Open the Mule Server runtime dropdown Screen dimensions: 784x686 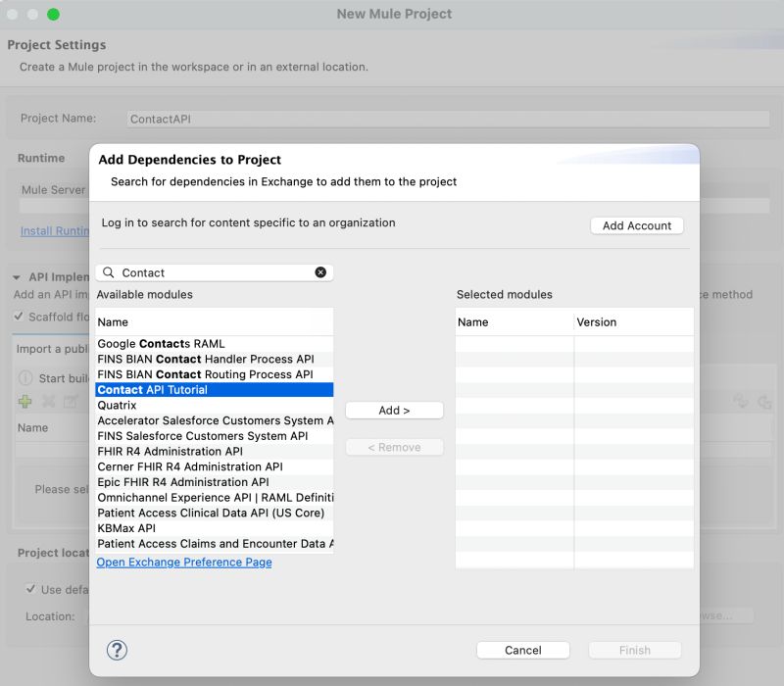(54, 203)
